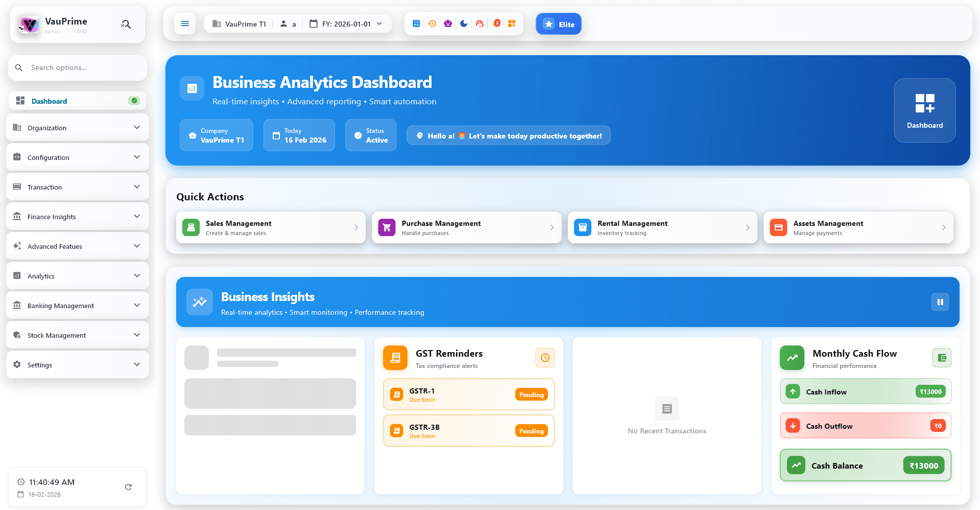980x510 pixels.
Task: Click the sidebar search magnifier icon near VauPrime logo
Action: coord(126,24)
